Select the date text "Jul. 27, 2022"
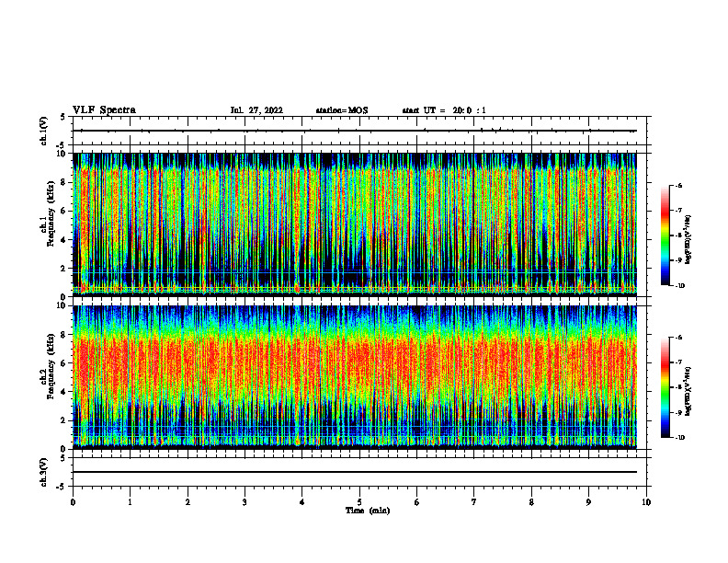This screenshot has height=563, width=728. 256,110
